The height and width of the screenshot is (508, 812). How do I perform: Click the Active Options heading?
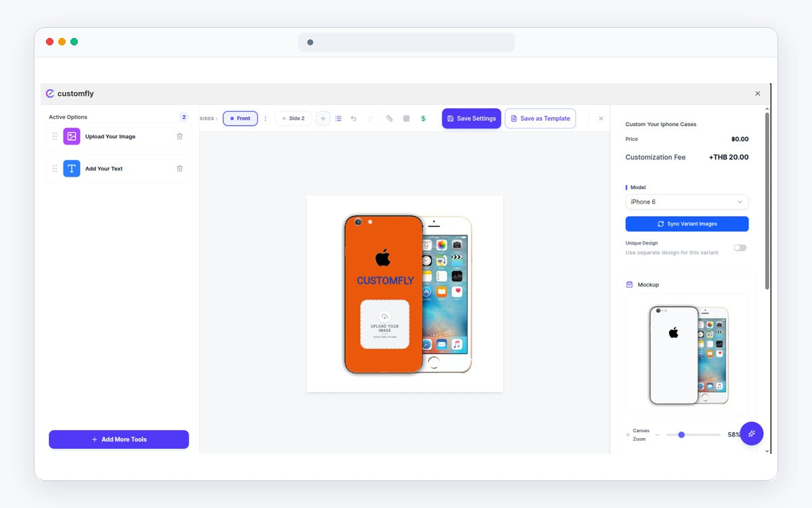68,117
